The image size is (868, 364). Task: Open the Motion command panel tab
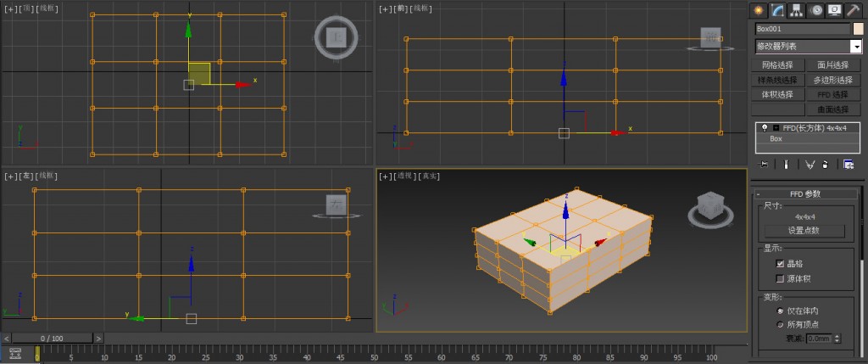[815, 10]
